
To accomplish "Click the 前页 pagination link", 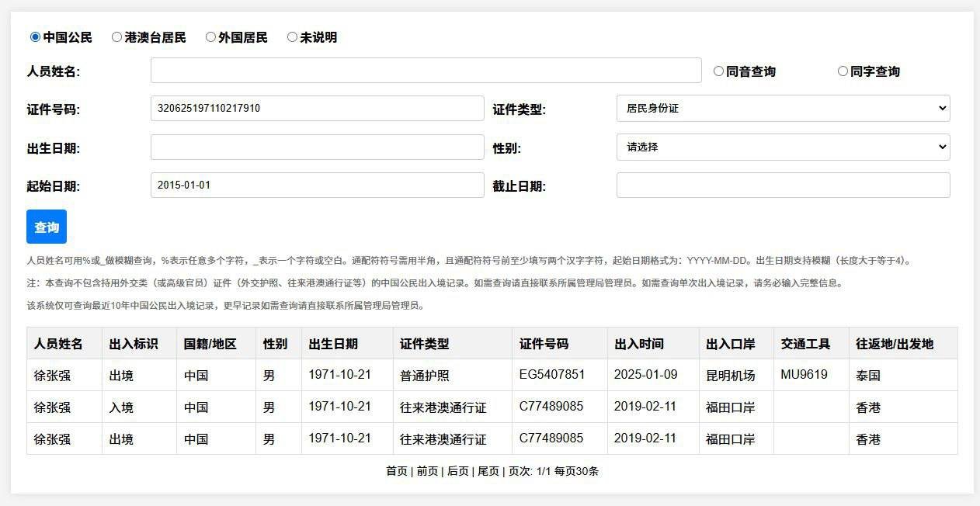I will [x=427, y=471].
